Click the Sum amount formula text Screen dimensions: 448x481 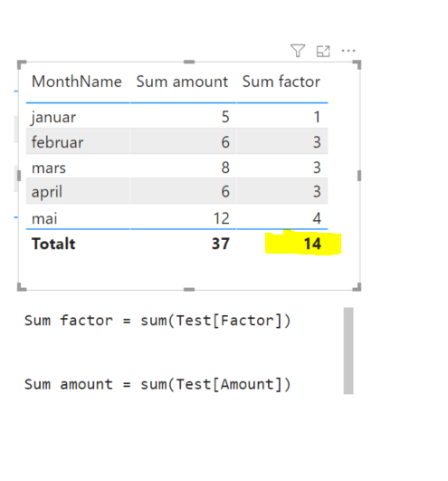pos(157,384)
